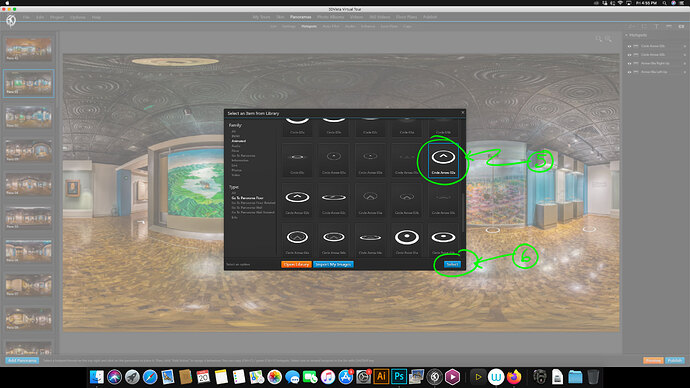Pick the thick white ring with center dot hotspot
Image resolution: width=690 pixels, height=388 pixels.
pyautogui.click(x=407, y=237)
